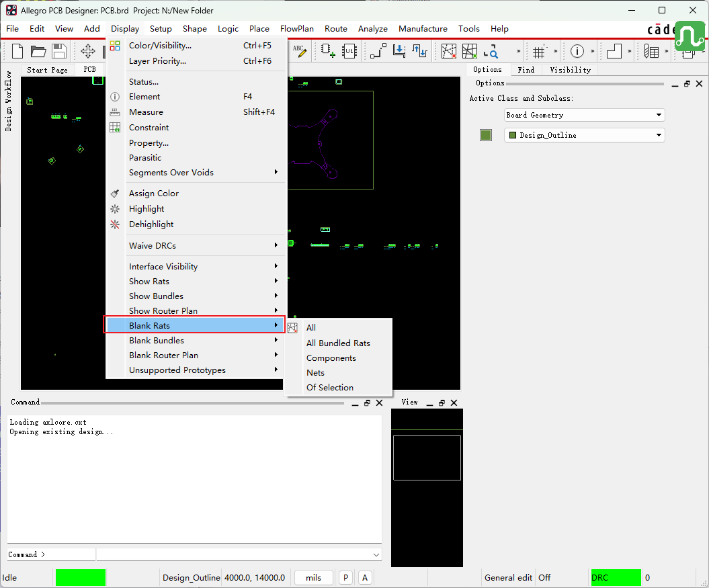Click the zoom magnifier toolbar icon
The height and width of the screenshot is (588, 709).
click(x=491, y=51)
